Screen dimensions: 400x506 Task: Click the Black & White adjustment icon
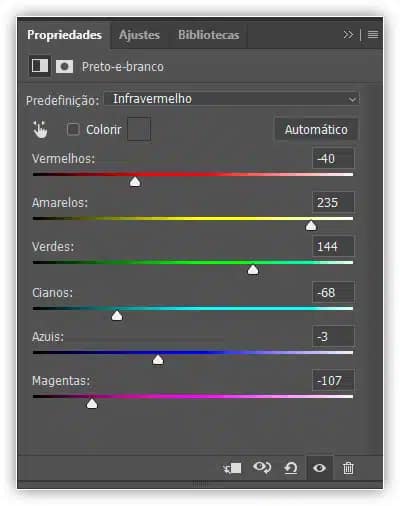[40, 66]
